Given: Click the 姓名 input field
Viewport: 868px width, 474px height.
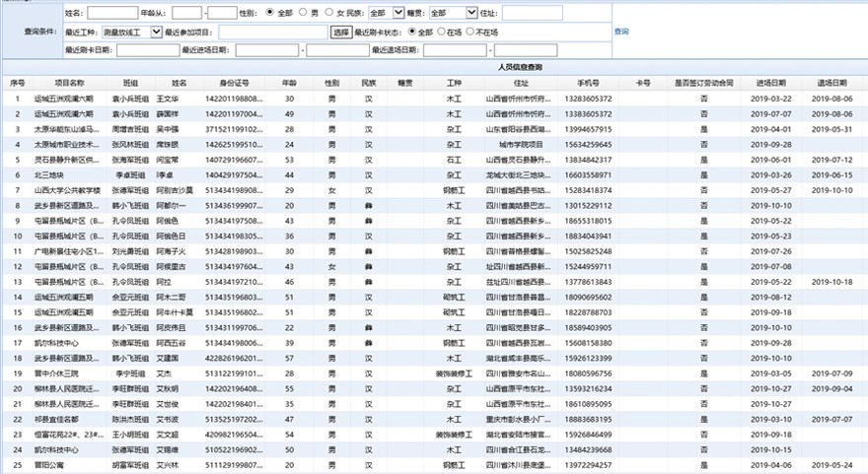Looking at the screenshot, I should (x=111, y=14).
